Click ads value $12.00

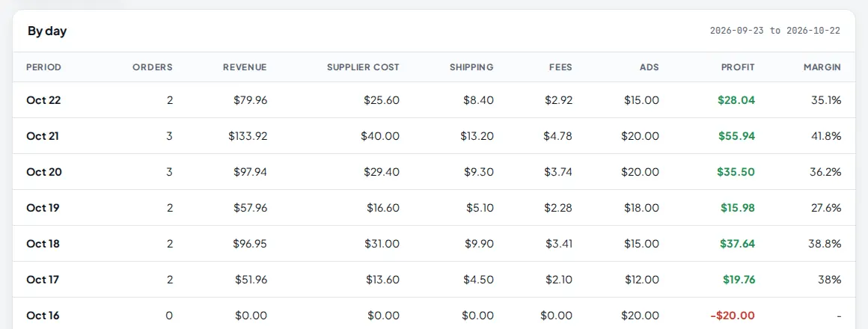click(642, 280)
